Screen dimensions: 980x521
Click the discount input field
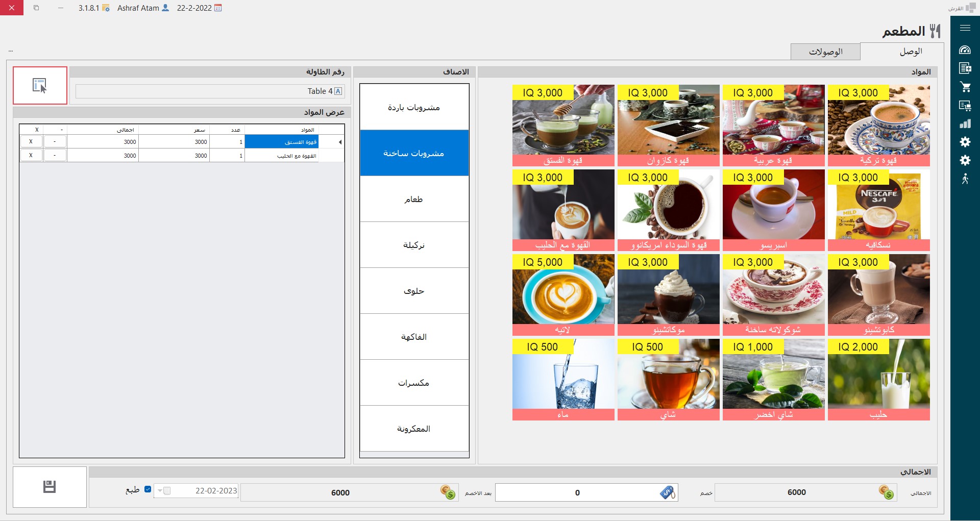577,492
